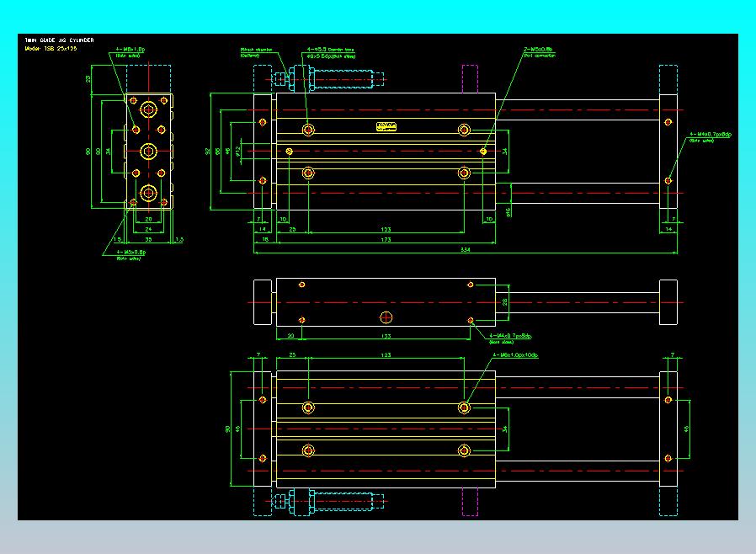Viewport: 756px width, 554px height.
Task: Select the Model TSB 25x125 label
Action: pos(51,48)
